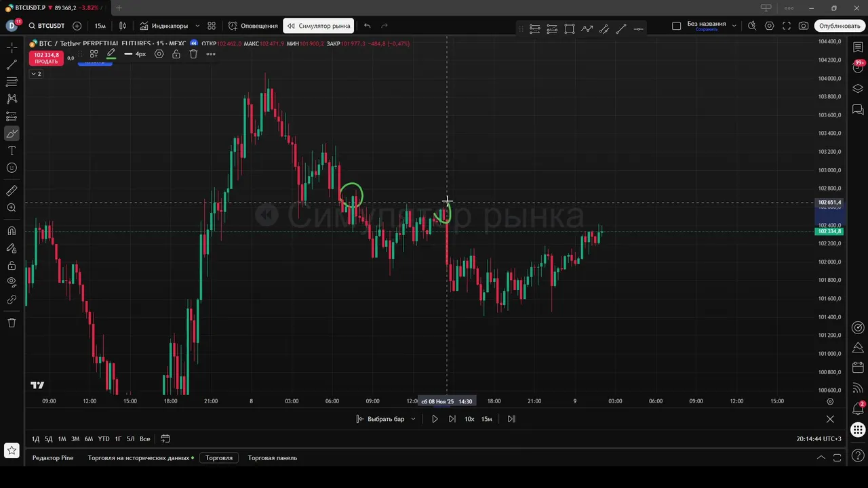Enter fullscreen mode
The image size is (868, 488).
pos(787,26)
